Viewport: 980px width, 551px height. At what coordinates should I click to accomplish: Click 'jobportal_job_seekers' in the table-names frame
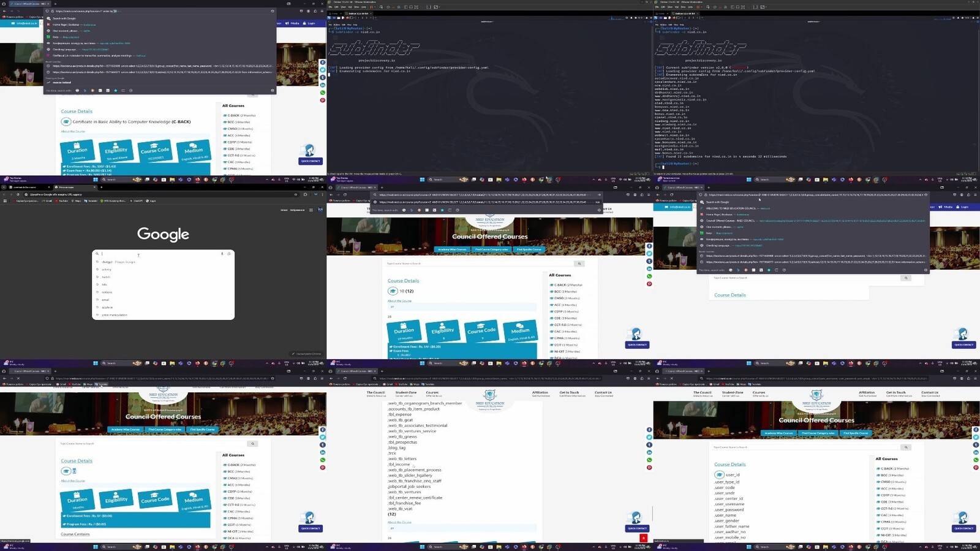point(409,487)
